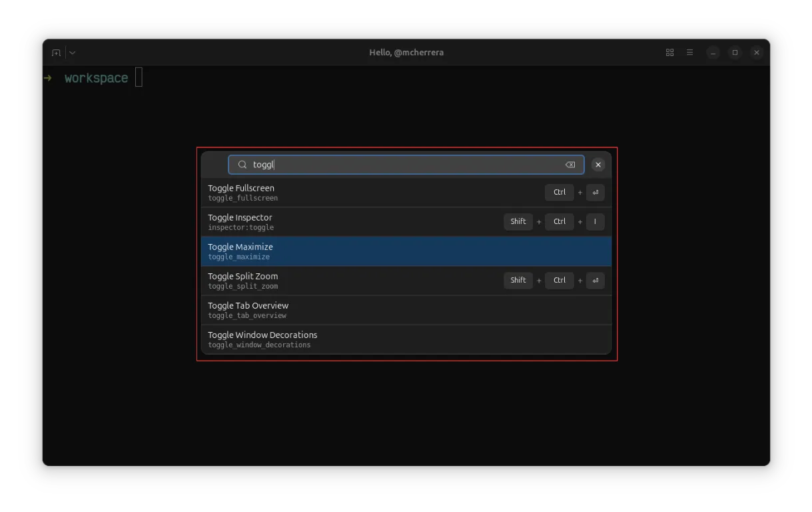Select the Toggle Split Zoom command
The width and height of the screenshot is (812, 512).
coord(333,281)
